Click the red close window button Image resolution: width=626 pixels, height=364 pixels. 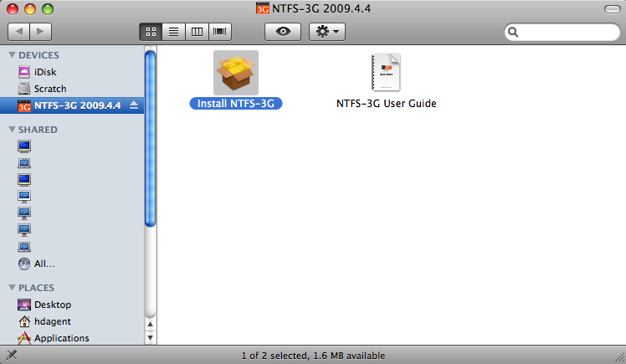13,8
